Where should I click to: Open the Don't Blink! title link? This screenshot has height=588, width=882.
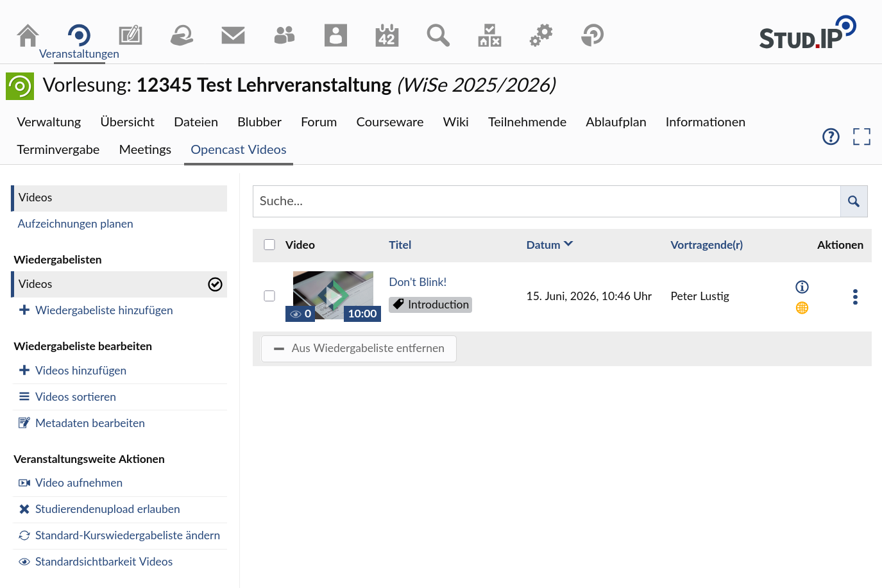(418, 282)
